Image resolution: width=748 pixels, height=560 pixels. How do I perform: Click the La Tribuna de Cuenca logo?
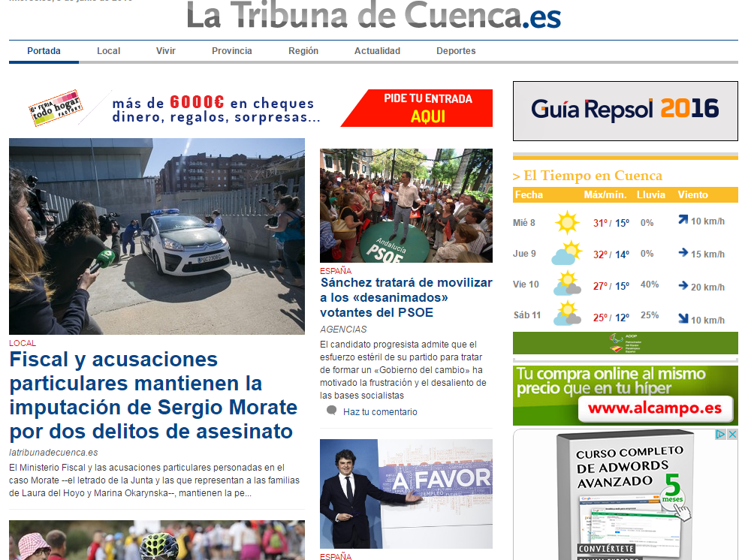click(373, 15)
